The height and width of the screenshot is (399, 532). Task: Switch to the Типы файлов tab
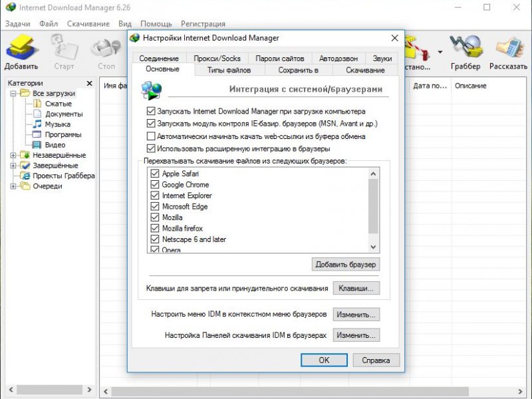click(x=229, y=70)
